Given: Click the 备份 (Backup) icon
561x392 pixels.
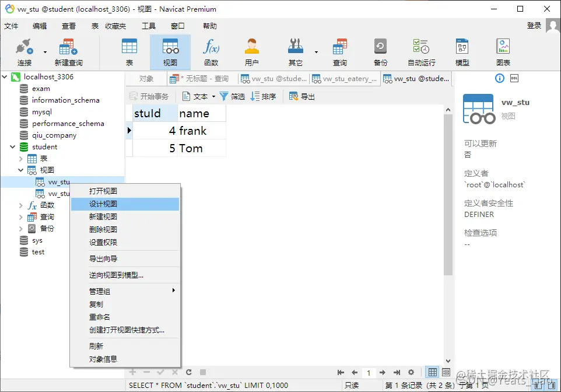Looking at the screenshot, I should [380, 51].
